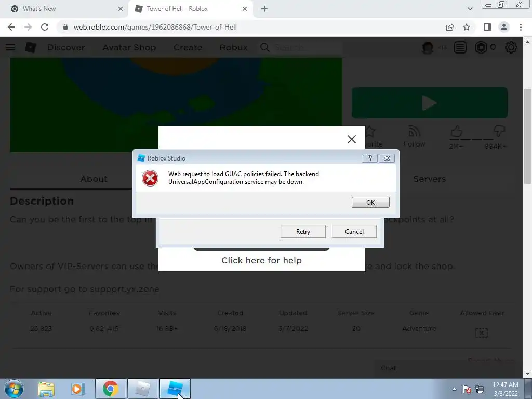Open the Click here for help link
Image resolution: width=532 pixels, height=399 pixels.
click(x=261, y=260)
